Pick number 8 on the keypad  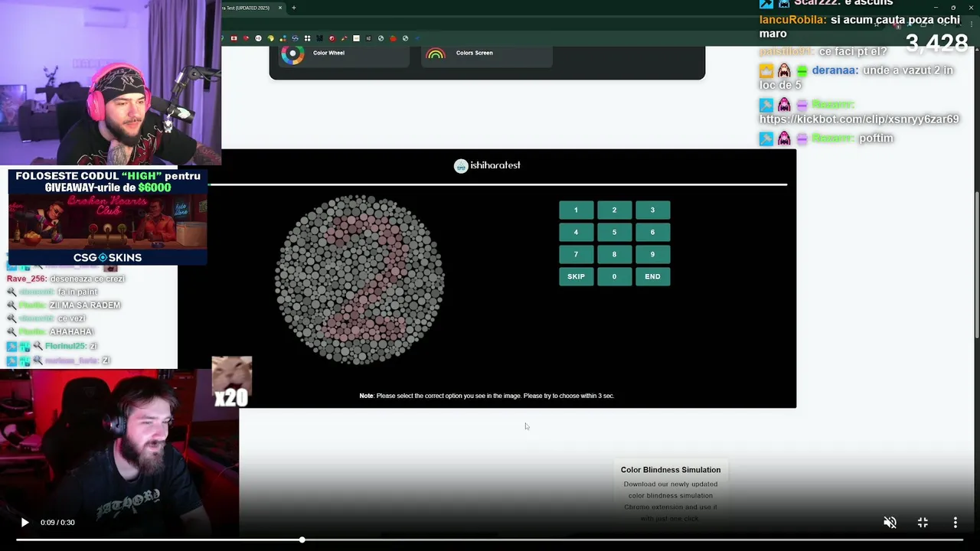pos(614,254)
